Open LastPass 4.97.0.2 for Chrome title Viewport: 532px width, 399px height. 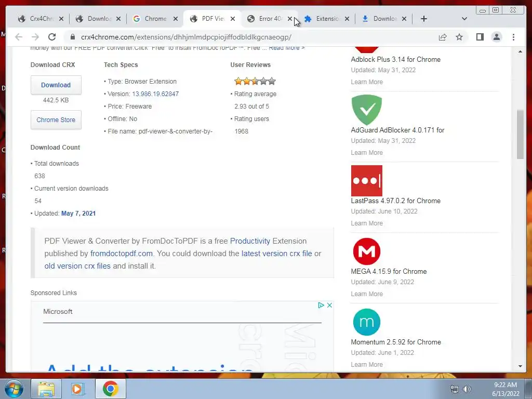[395, 201]
